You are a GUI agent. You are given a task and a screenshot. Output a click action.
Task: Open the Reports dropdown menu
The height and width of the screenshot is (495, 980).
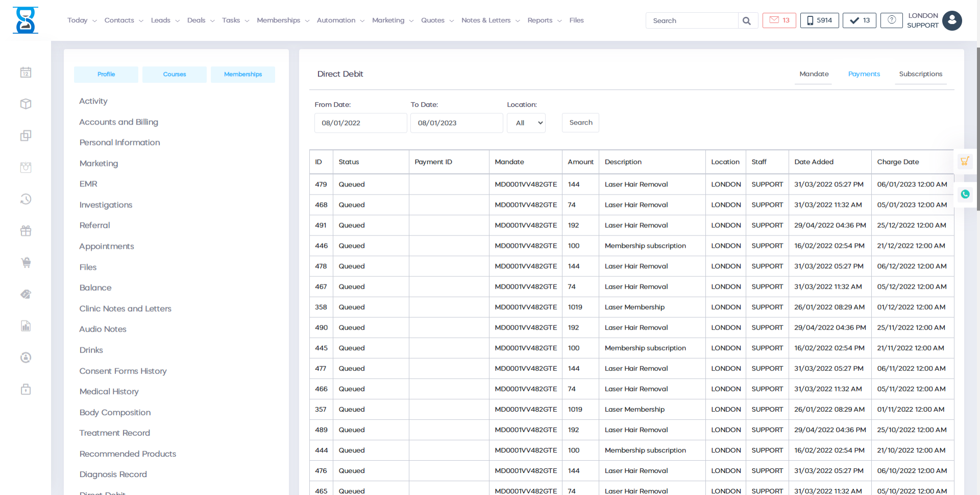coord(544,20)
